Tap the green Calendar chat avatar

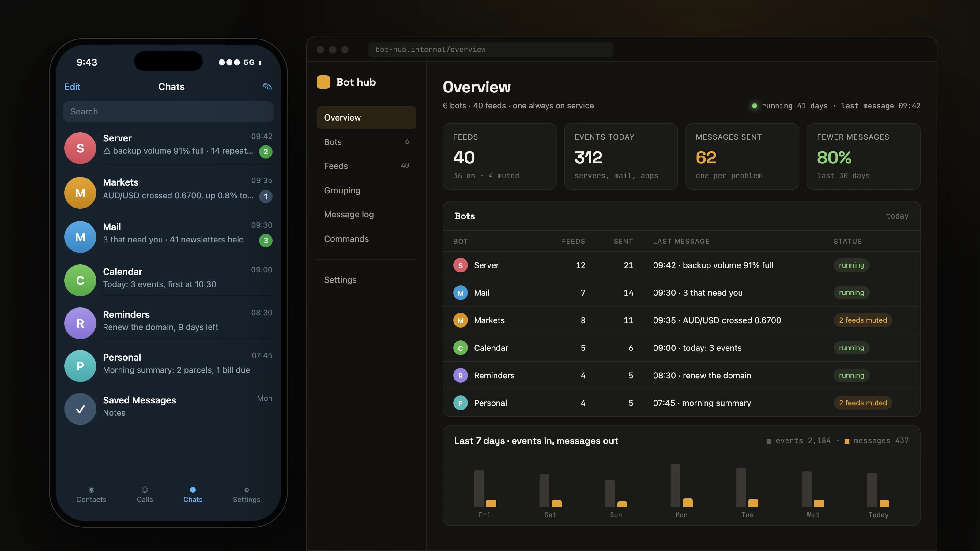(80, 280)
